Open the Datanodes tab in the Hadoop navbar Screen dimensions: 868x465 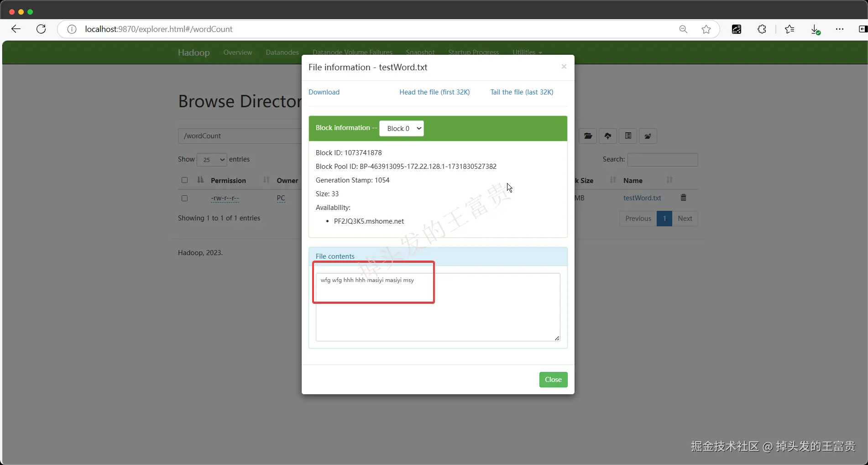[x=282, y=52]
